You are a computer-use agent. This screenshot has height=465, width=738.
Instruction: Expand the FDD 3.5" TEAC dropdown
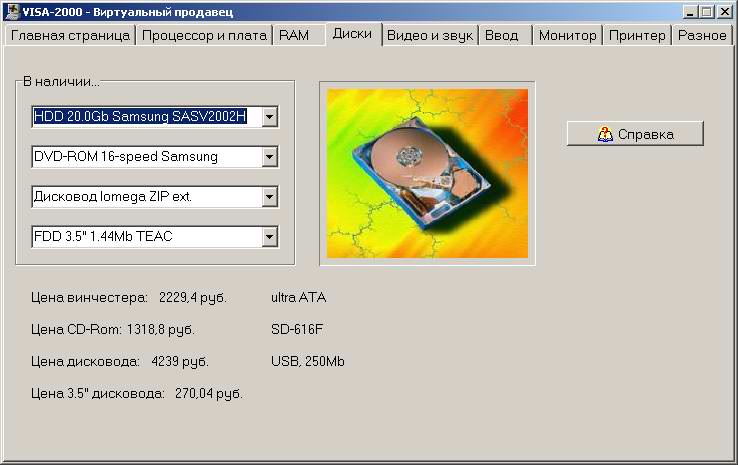pos(269,237)
